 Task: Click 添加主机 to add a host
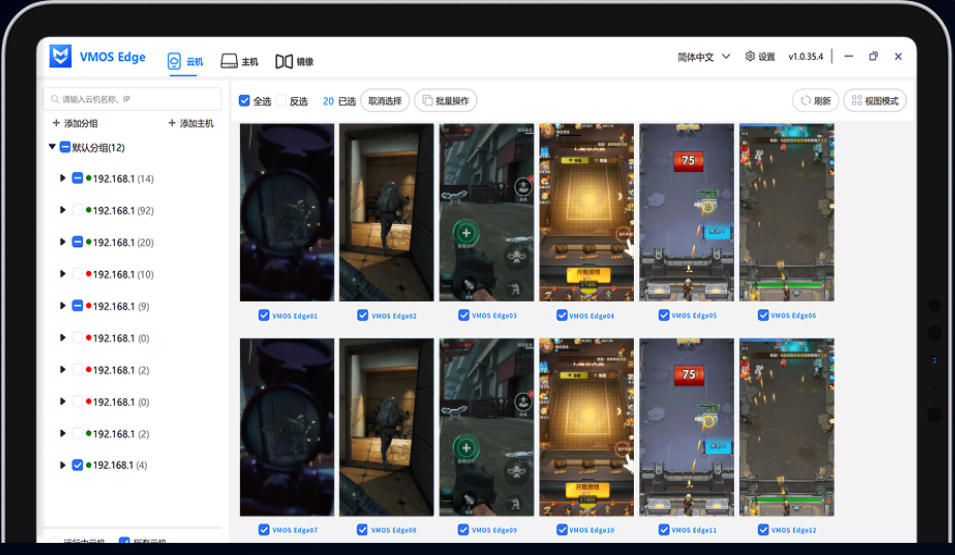[191, 123]
